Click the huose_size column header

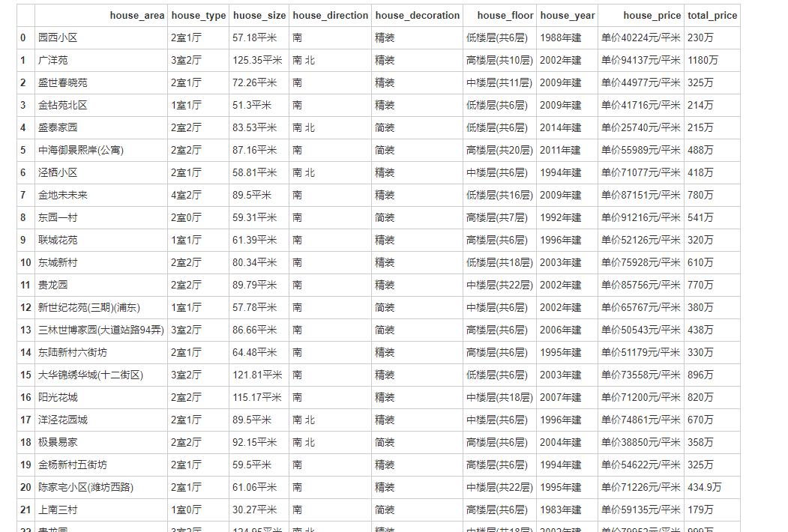(x=259, y=15)
